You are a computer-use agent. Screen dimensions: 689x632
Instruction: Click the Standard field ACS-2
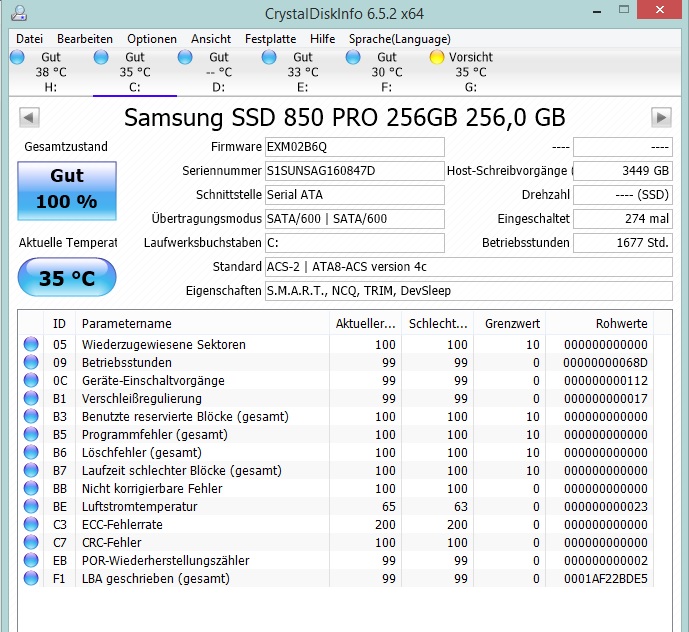pyautogui.click(x=469, y=267)
